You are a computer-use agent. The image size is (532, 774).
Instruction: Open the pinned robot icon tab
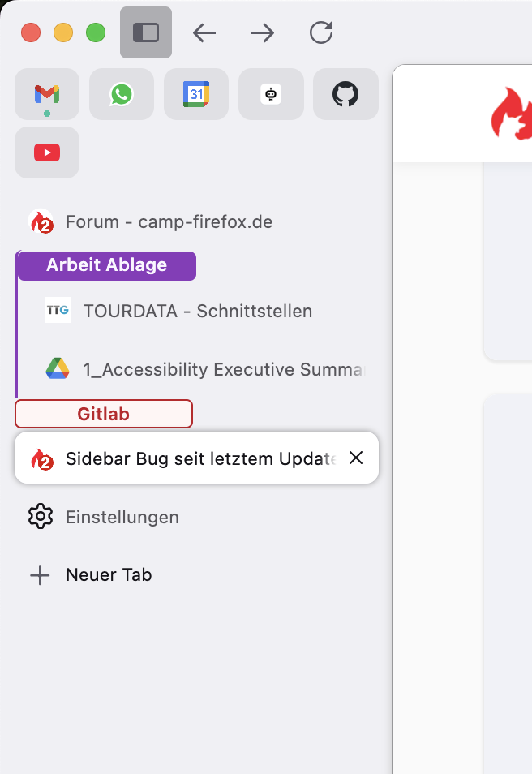pyautogui.click(x=271, y=94)
